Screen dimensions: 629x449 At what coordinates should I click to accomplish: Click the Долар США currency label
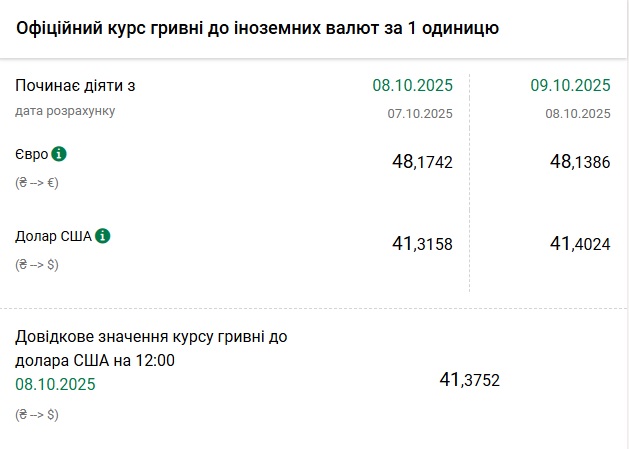(52, 237)
